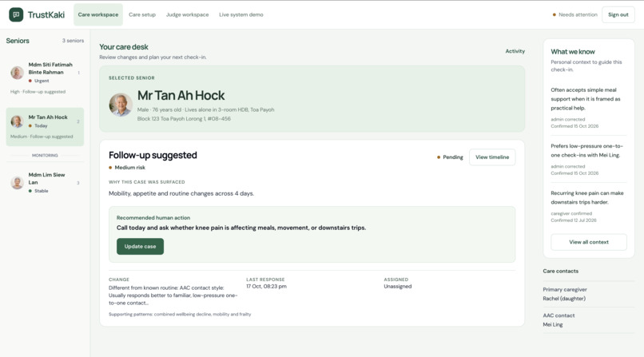The width and height of the screenshot is (644, 357).
Task: Click the Stable status under Mdm Lim
Action: 38,191
